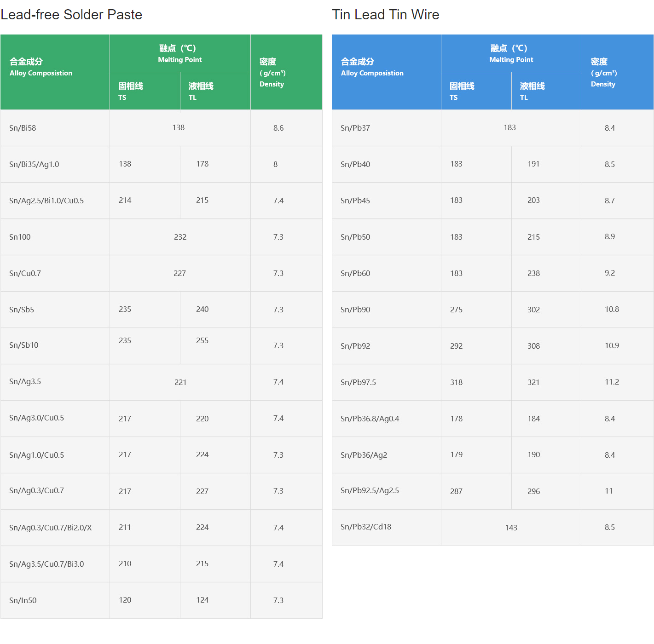Screen dimensions: 654x644
Task: Click melting point 227 in Sn/Cu0.7 row
Action: tap(179, 273)
